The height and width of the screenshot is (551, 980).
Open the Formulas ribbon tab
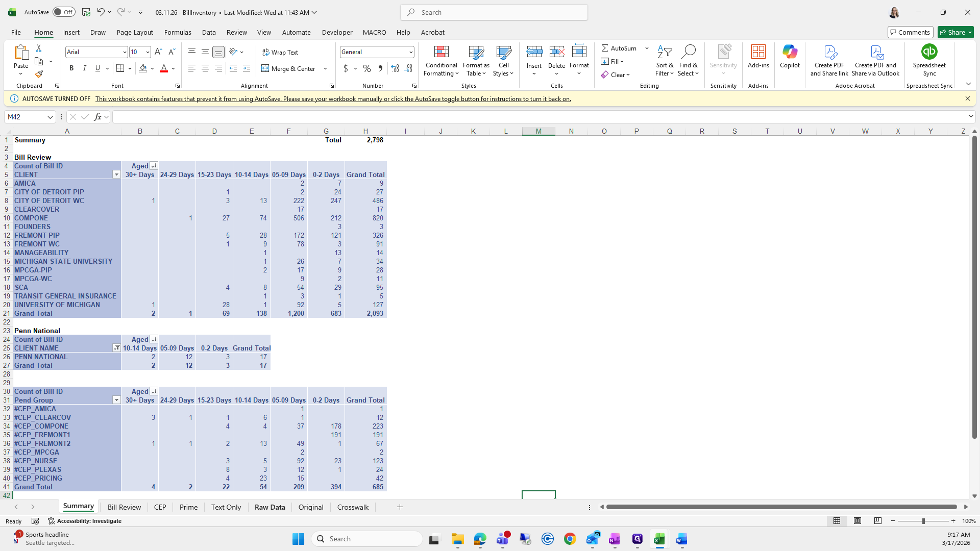[x=178, y=32]
